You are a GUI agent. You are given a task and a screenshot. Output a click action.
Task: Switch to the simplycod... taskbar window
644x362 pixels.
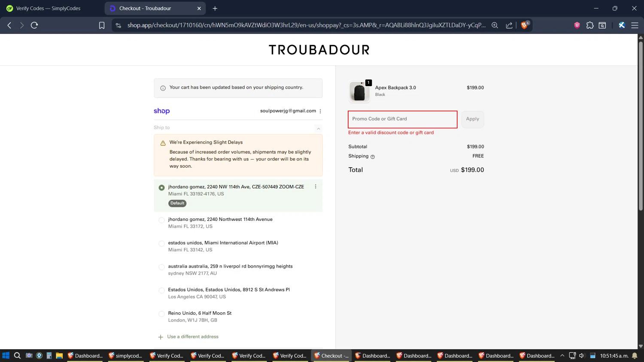pos(125,356)
